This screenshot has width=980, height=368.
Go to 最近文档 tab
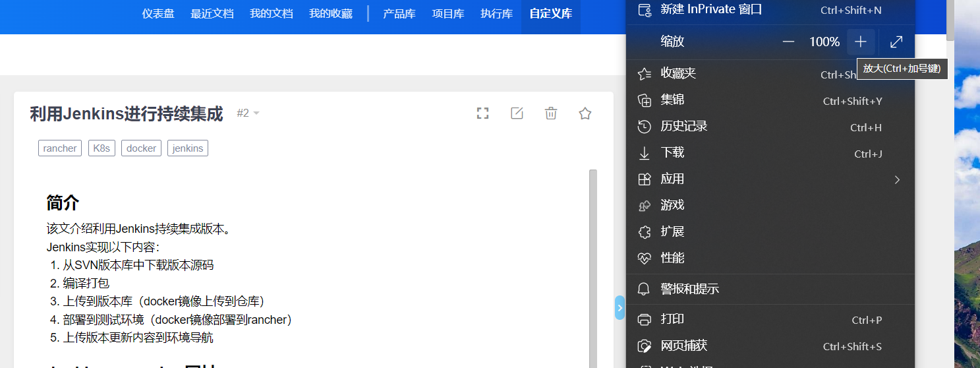(x=212, y=14)
